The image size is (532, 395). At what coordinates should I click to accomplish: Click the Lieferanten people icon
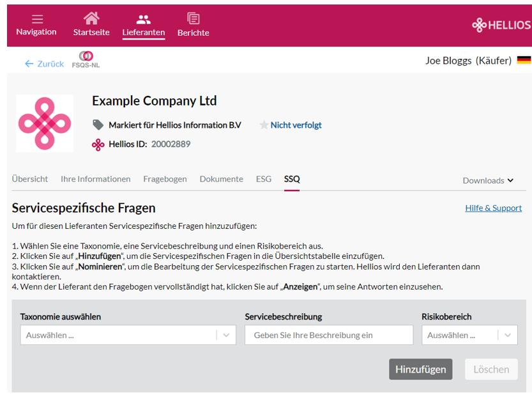[144, 20]
